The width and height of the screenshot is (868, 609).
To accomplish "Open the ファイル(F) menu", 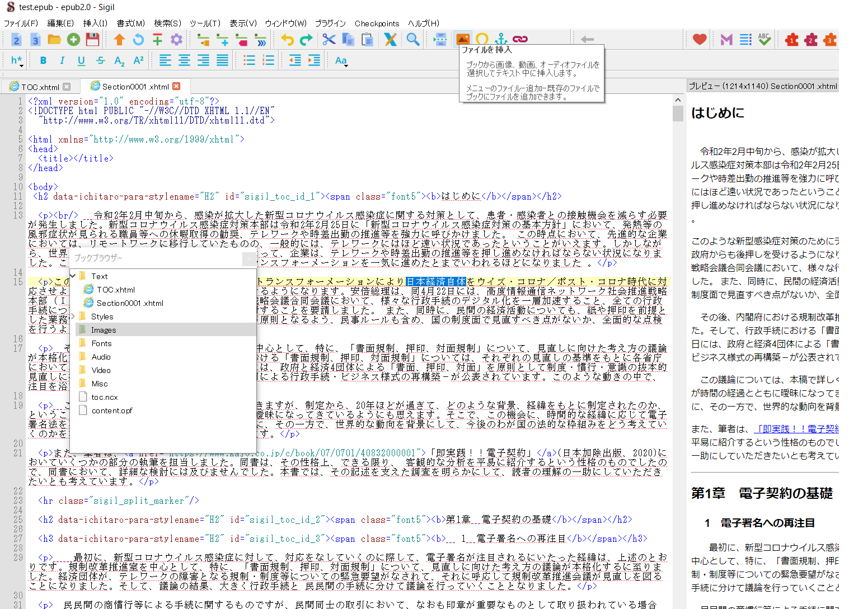I will 21,23.
